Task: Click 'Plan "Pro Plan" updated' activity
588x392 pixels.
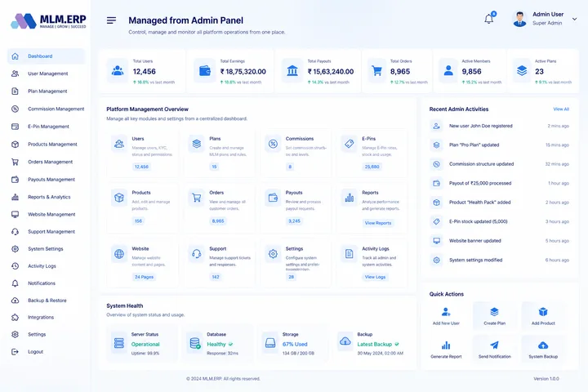Action: click(499, 145)
